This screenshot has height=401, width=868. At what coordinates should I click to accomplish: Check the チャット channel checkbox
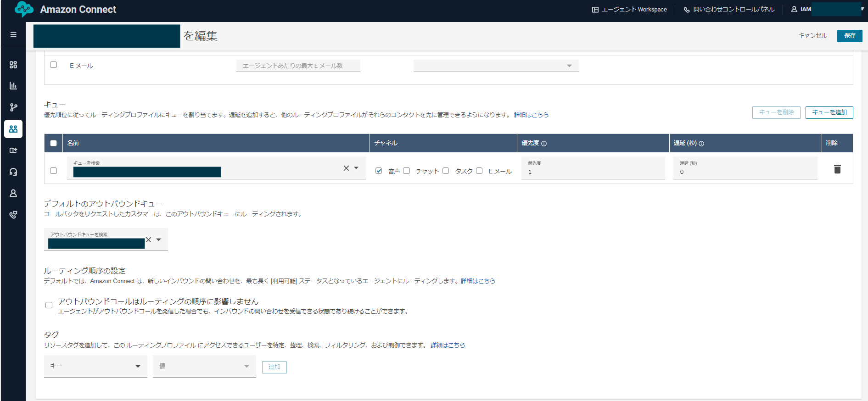[406, 171]
